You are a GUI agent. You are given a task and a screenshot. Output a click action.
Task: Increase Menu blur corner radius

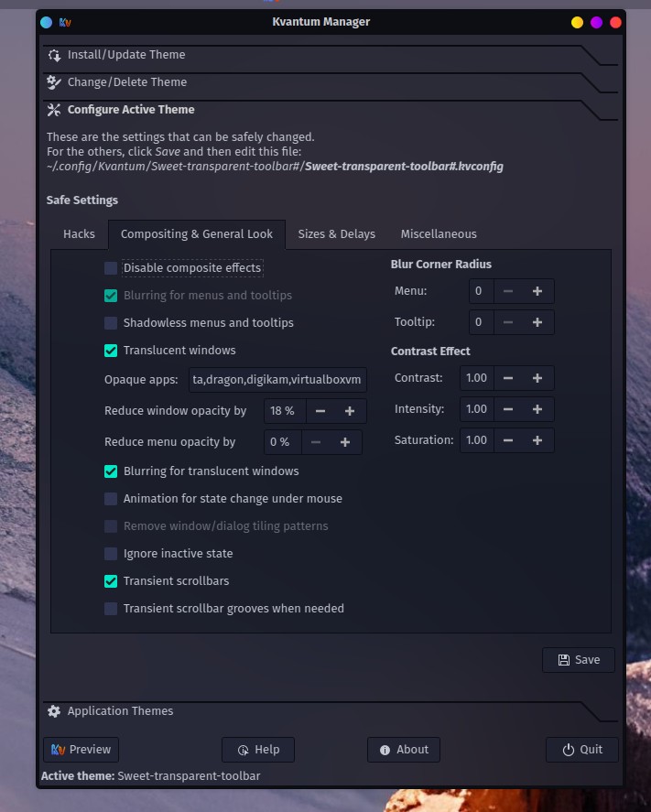click(537, 291)
